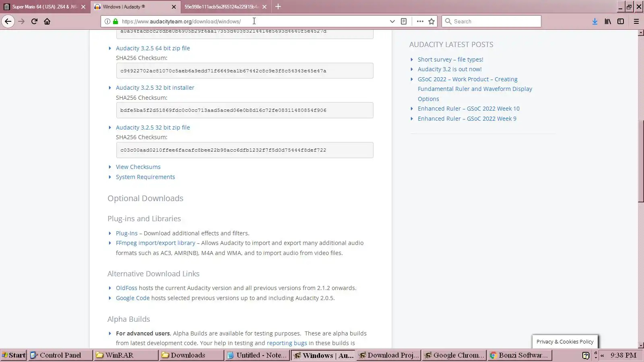Switch to the 55e998e111acb5a tab

click(226, 7)
